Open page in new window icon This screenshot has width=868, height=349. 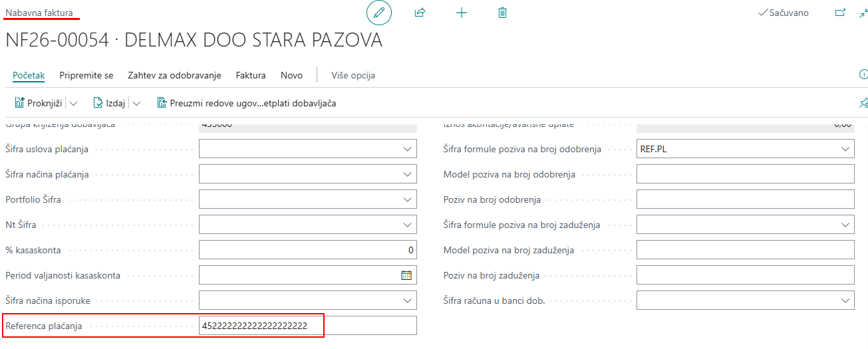click(840, 13)
